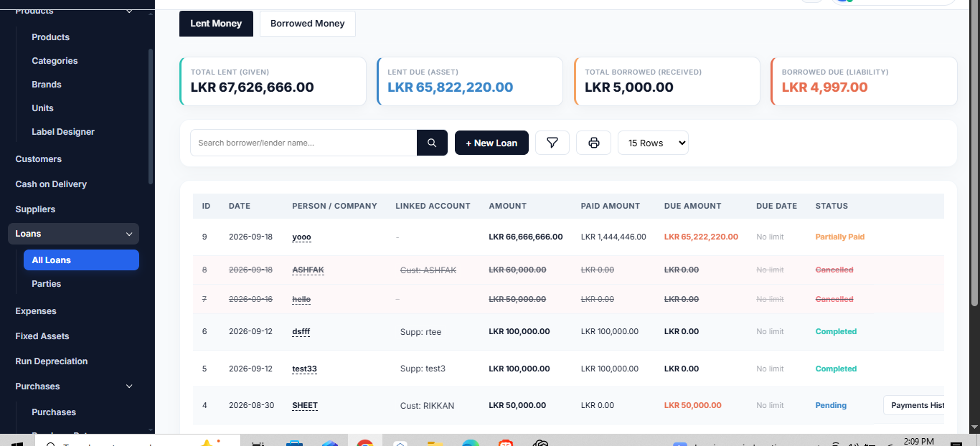Open Cash on Delivery page
The width and height of the screenshot is (980, 446).
click(x=51, y=184)
